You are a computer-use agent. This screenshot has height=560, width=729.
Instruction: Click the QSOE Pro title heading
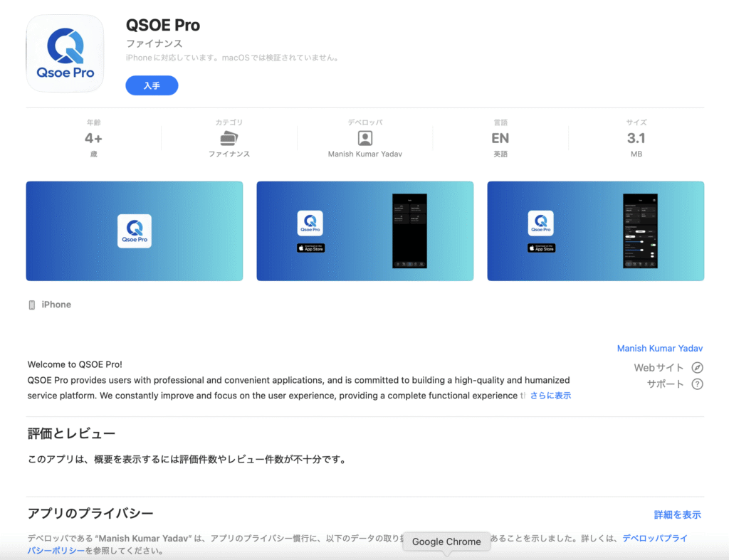point(163,25)
